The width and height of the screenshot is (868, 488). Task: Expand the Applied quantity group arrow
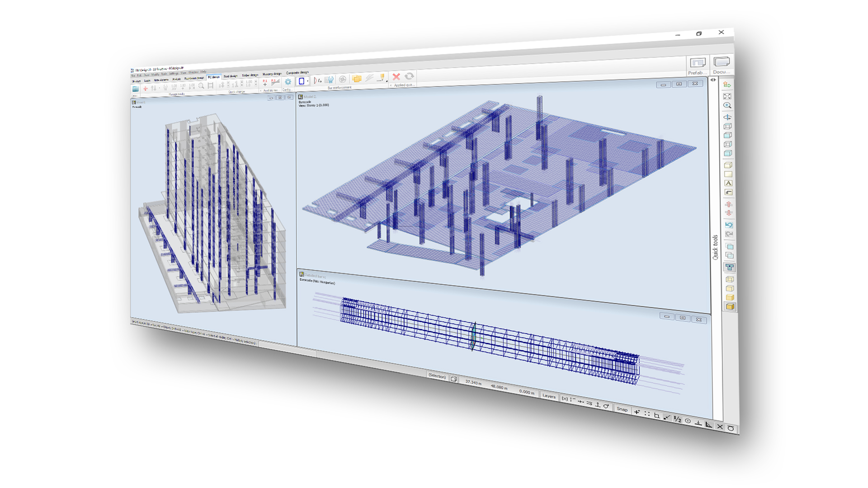pyautogui.click(x=391, y=85)
